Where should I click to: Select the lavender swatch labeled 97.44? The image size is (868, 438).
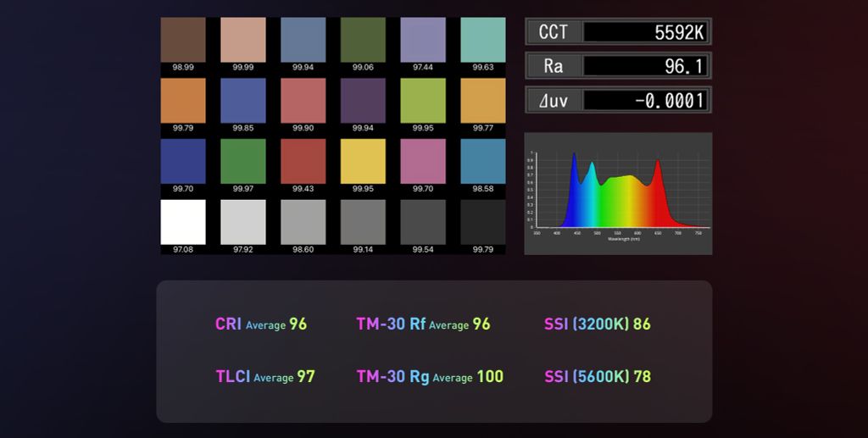(x=423, y=39)
